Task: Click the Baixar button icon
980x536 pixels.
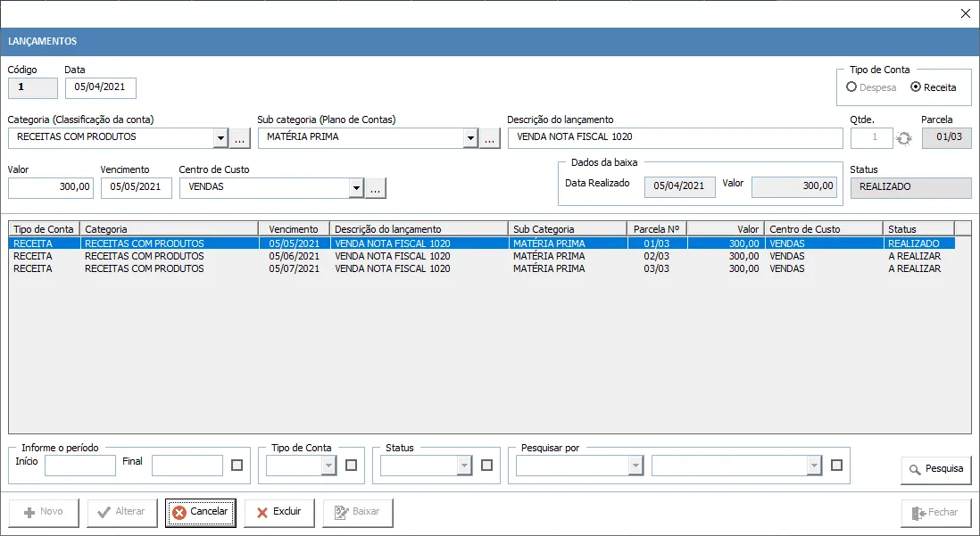Action: coord(358,512)
